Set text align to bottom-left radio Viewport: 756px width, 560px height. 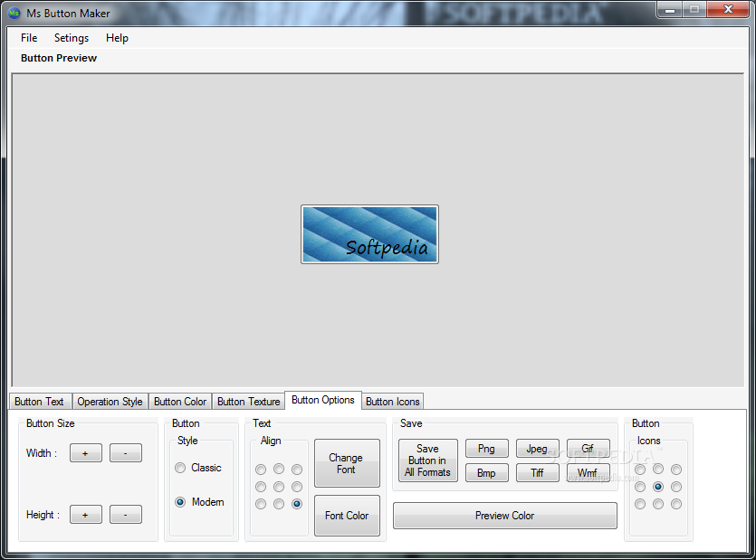261,504
